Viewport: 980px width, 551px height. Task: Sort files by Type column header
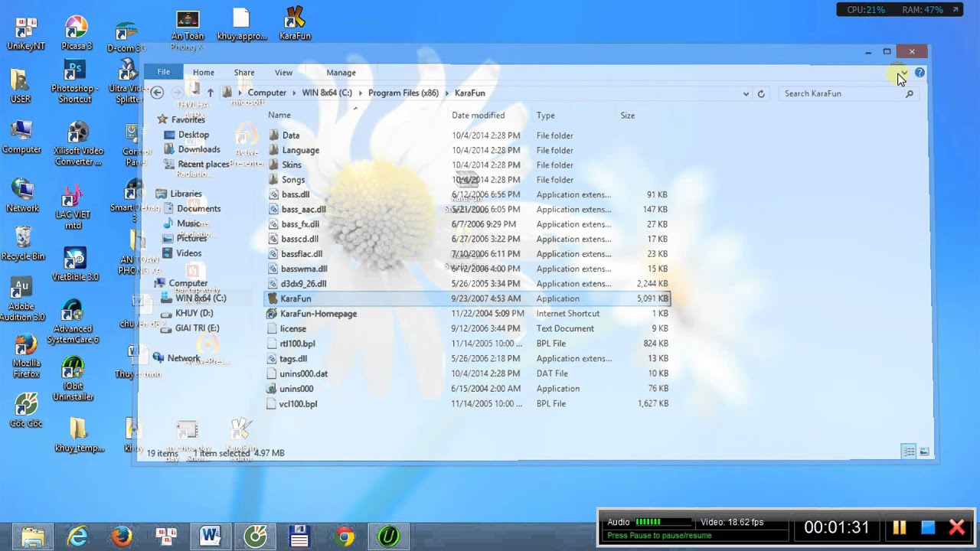545,116
